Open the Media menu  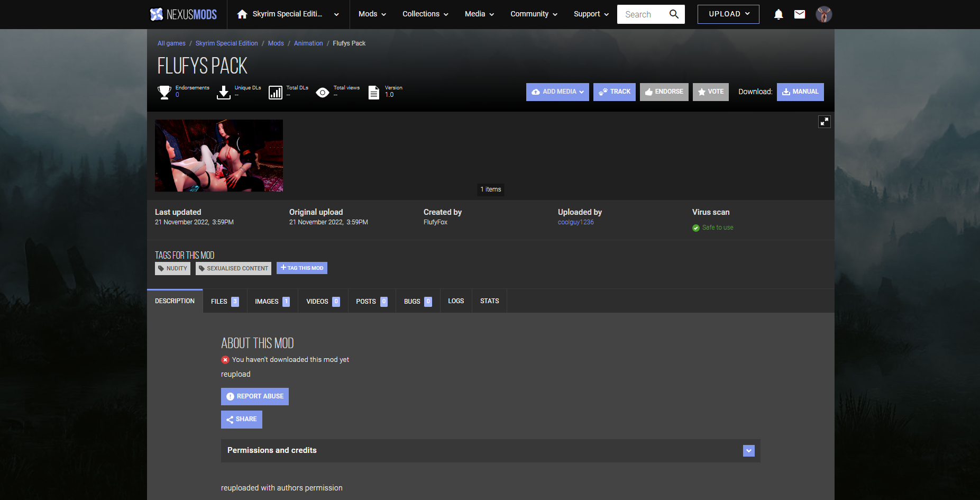pos(479,14)
